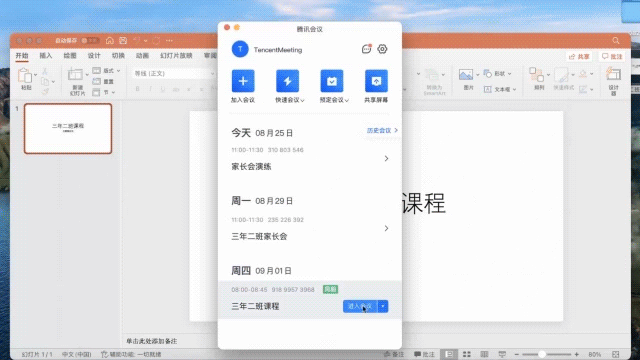Click the 批注 comments button in PowerPoint ribbon
This screenshot has height=360, width=640.
[x=612, y=56]
